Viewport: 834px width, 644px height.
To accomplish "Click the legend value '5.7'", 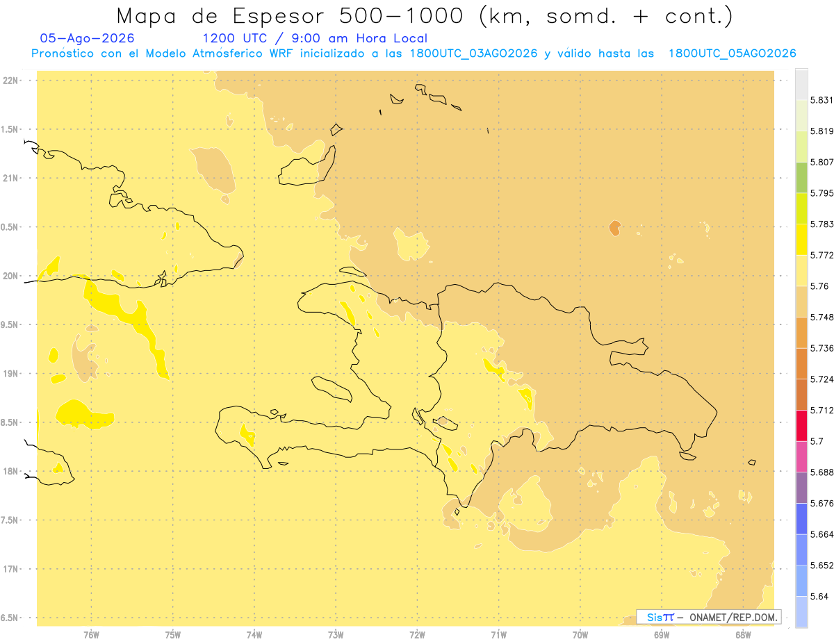I will (x=817, y=441).
